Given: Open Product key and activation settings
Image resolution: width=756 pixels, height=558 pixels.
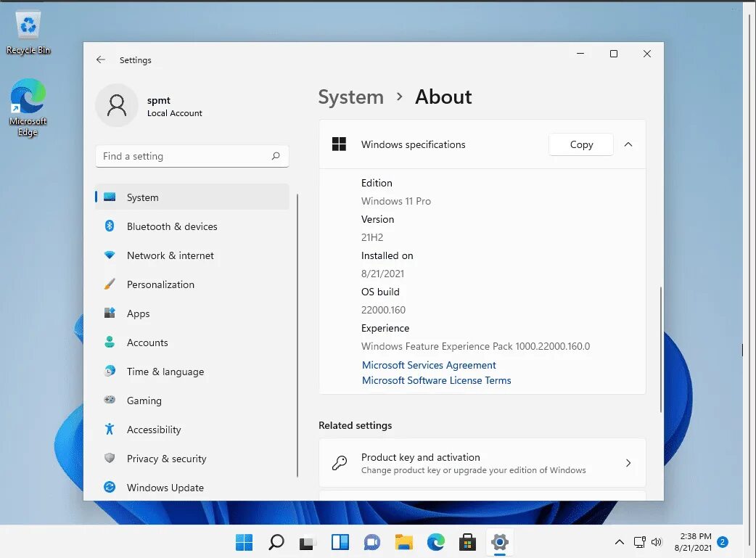Looking at the screenshot, I should (x=482, y=463).
